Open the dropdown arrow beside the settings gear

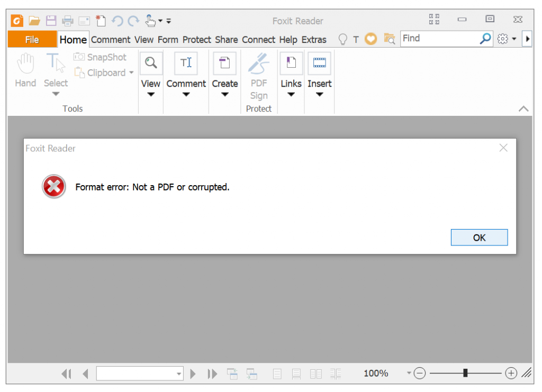(514, 39)
